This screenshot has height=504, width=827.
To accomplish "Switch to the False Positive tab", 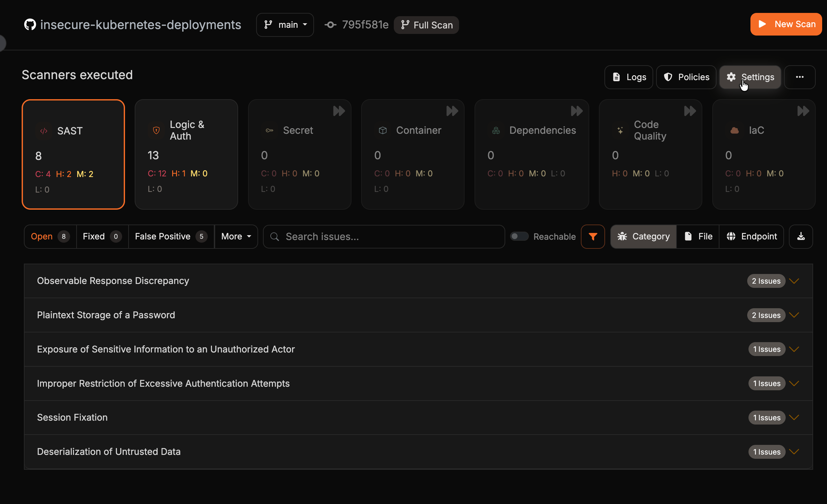I will click(171, 236).
